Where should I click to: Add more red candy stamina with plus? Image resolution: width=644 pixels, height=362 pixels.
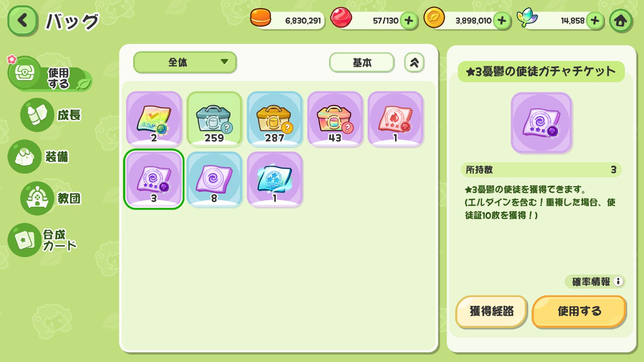click(x=409, y=21)
